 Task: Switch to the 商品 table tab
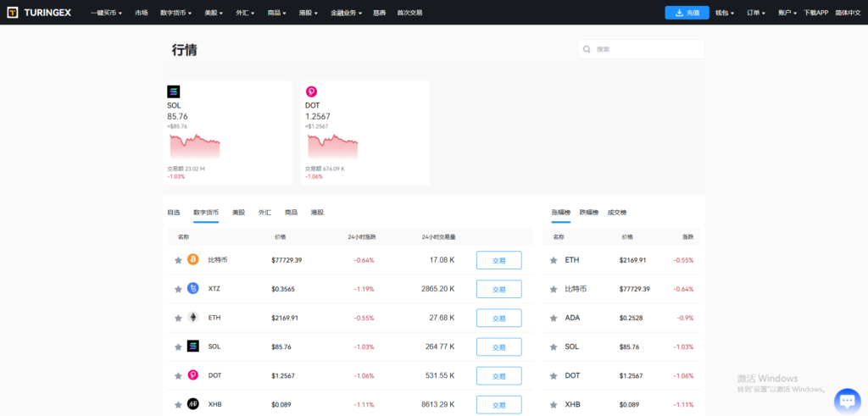tap(292, 213)
